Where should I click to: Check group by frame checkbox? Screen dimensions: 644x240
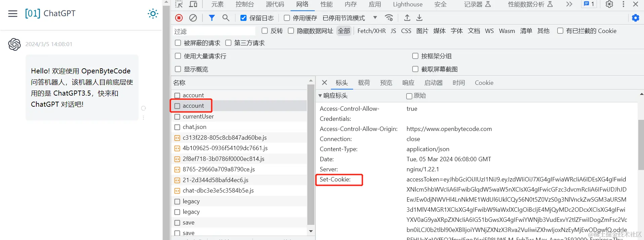(415, 56)
